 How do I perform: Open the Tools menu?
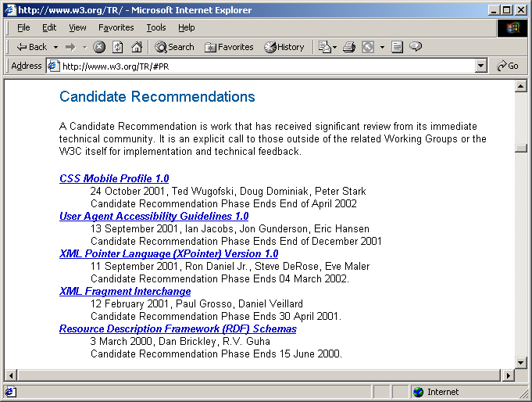tap(156, 27)
